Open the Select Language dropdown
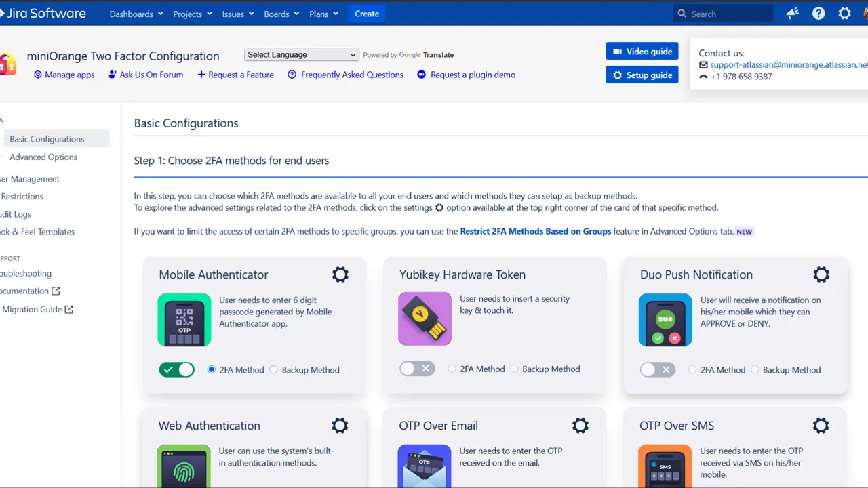 click(301, 55)
